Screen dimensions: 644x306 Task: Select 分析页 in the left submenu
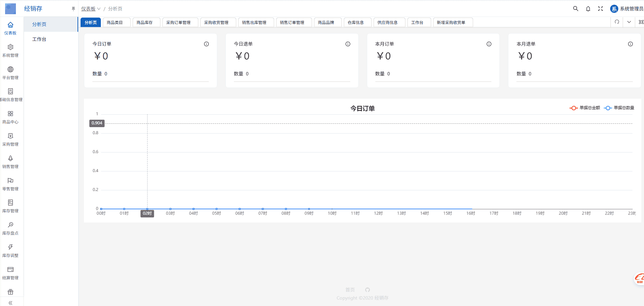point(51,24)
